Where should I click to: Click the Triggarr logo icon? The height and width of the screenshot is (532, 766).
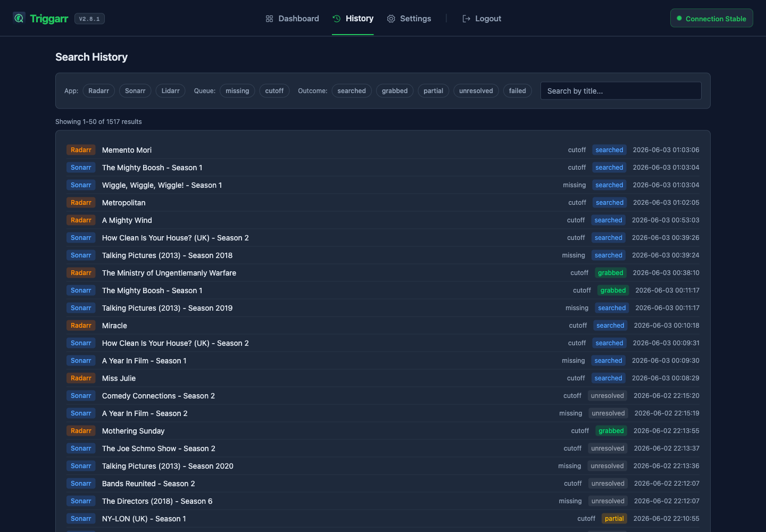[x=19, y=18]
